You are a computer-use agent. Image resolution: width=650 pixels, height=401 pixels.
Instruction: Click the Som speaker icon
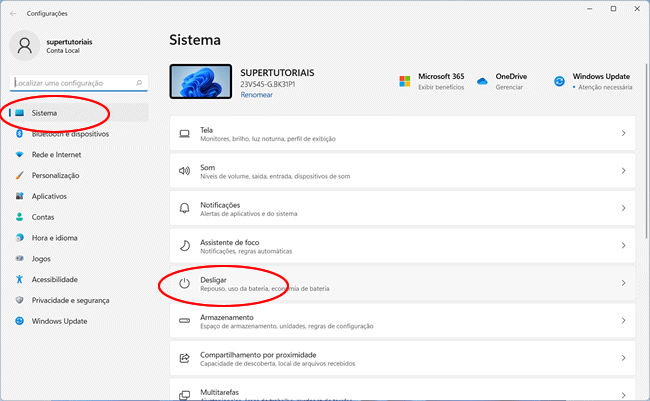[184, 171]
